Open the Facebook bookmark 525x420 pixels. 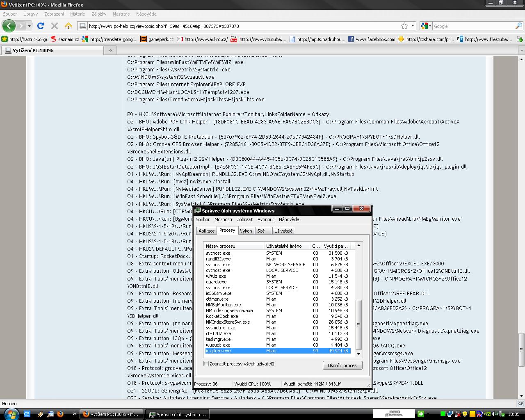click(x=372, y=39)
